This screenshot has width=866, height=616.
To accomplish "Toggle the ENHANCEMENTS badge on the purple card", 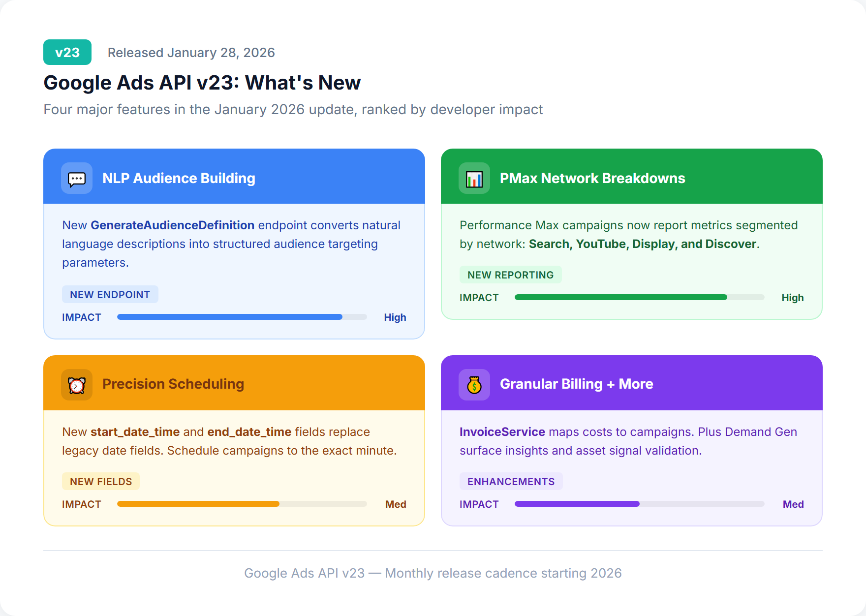I will point(511,481).
